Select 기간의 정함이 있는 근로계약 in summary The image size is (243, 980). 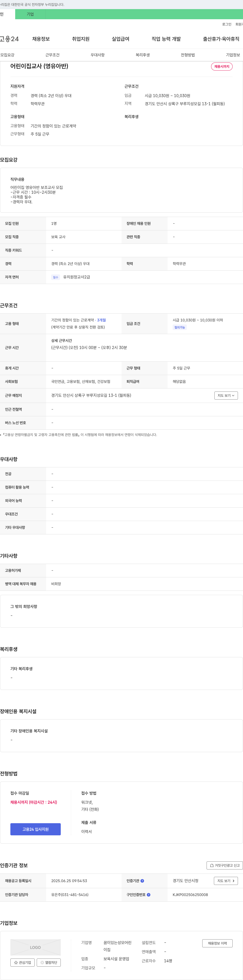click(x=53, y=126)
